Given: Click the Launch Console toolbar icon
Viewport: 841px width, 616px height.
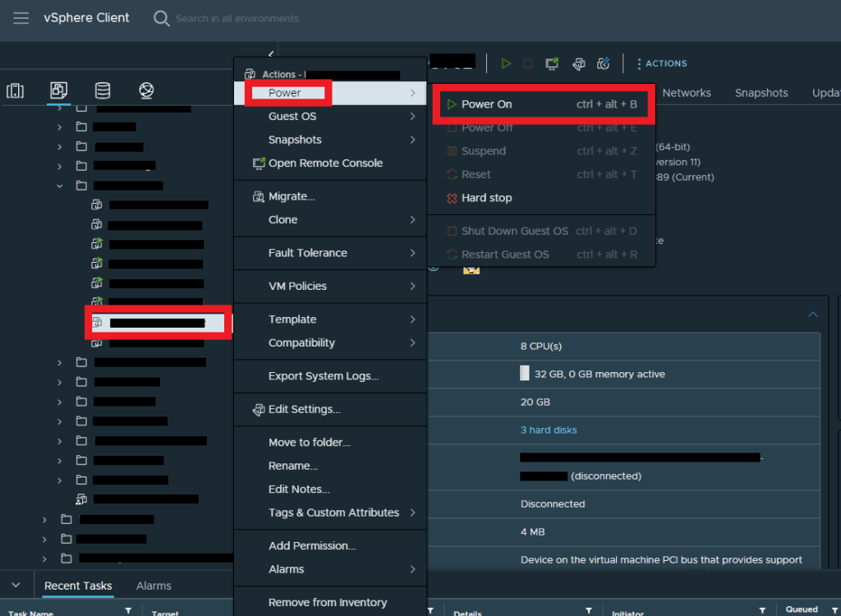Looking at the screenshot, I should (x=553, y=63).
